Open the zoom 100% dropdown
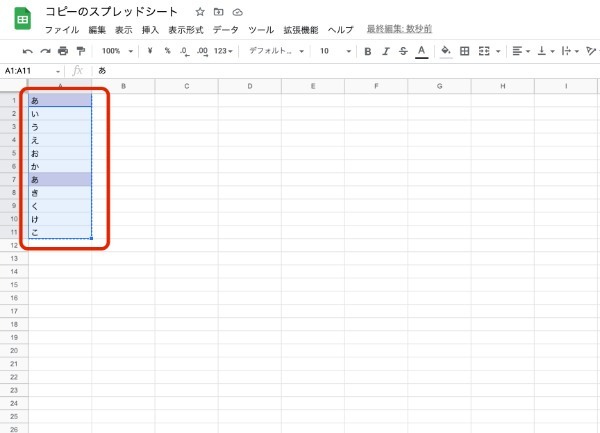This screenshot has width=600, height=433. 117,51
